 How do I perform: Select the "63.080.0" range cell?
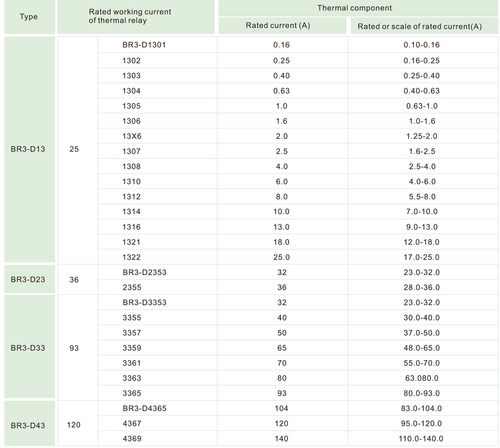point(423,378)
